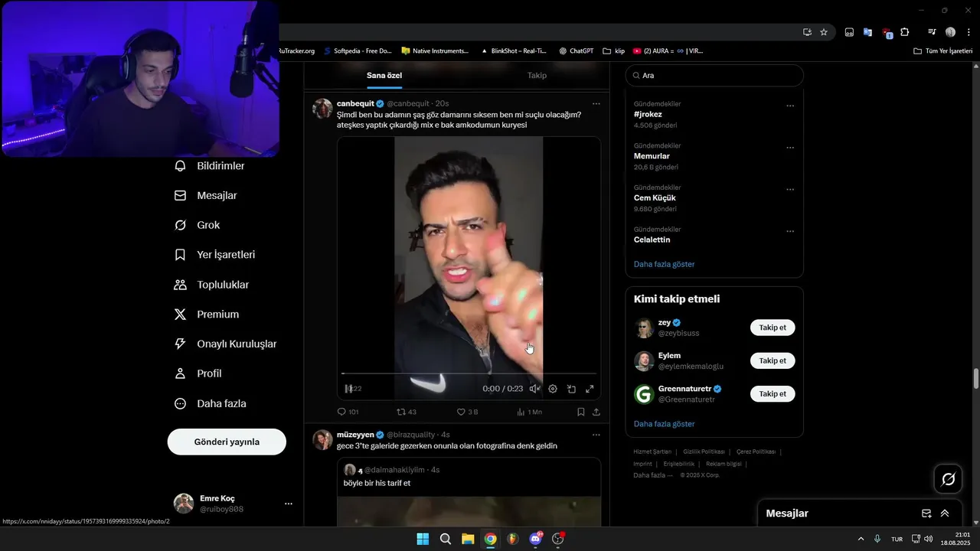Open Chrome three-dot menu
Screen dimensions: 980x551
click(969, 32)
